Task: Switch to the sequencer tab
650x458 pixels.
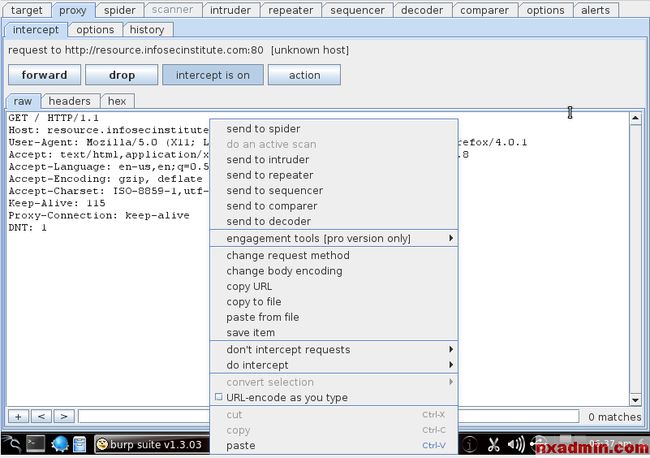Action: point(357,10)
